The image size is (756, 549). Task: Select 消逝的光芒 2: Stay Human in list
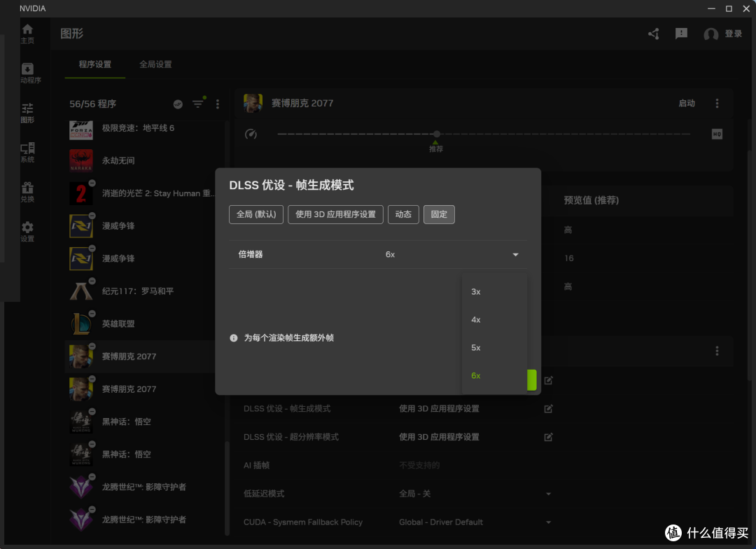pos(140,193)
